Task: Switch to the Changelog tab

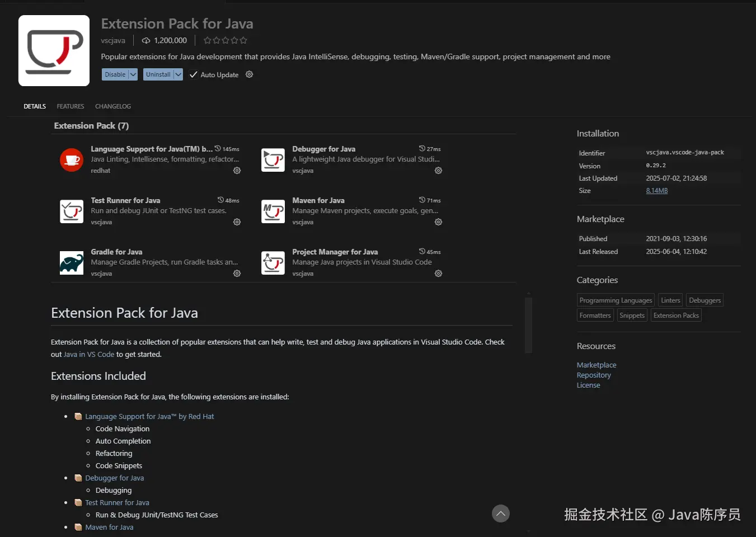Action: [113, 106]
